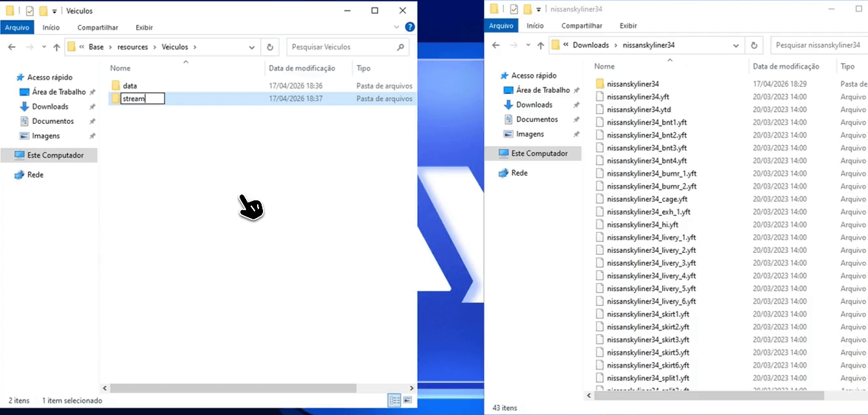Click Back arrow in nissanskyliner34 window
The width and height of the screenshot is (868, 415).
pyautogui.click(x=496, y=45)
